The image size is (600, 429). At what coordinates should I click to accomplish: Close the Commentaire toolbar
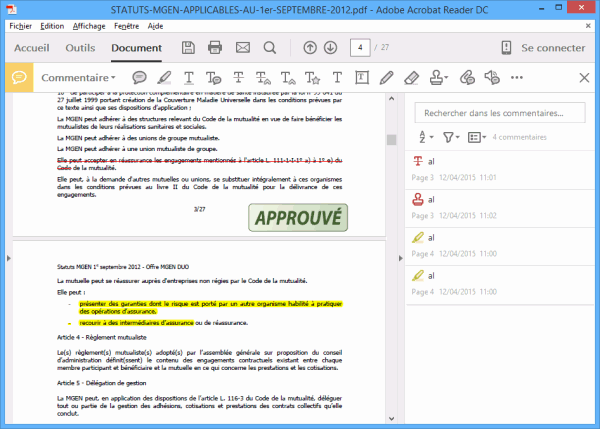point(584,78)
